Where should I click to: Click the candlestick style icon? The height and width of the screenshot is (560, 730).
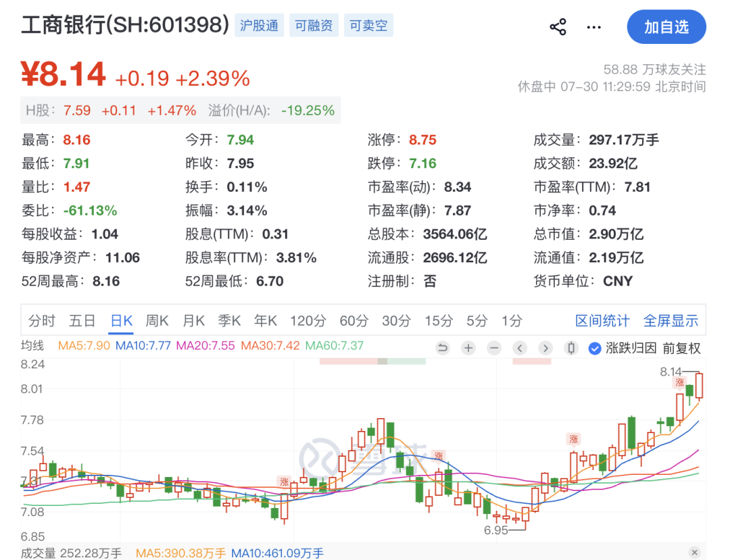[x=571, y=348]
